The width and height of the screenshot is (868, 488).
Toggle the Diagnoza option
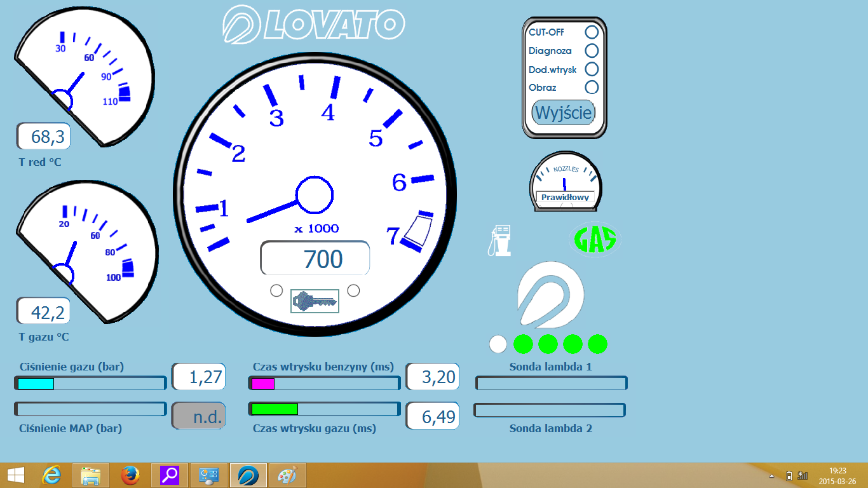591,51
